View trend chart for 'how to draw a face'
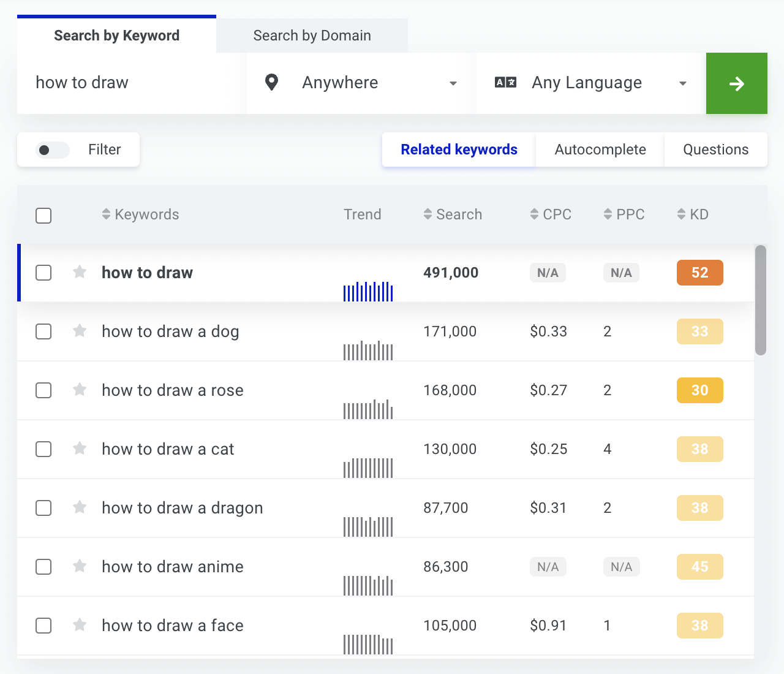The height and width of the screenshot is (674, 784). pos(368,644)
